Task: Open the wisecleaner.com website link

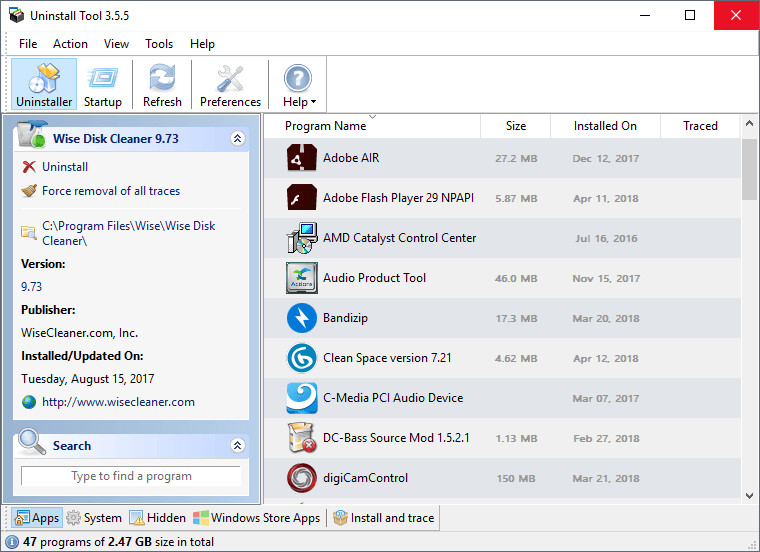Action: (118, 402)
